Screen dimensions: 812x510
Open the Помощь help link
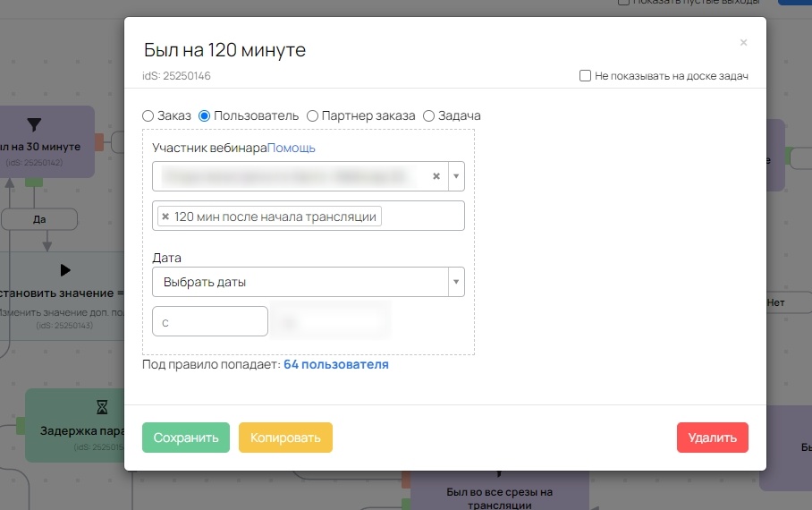[x=292, y=148]
